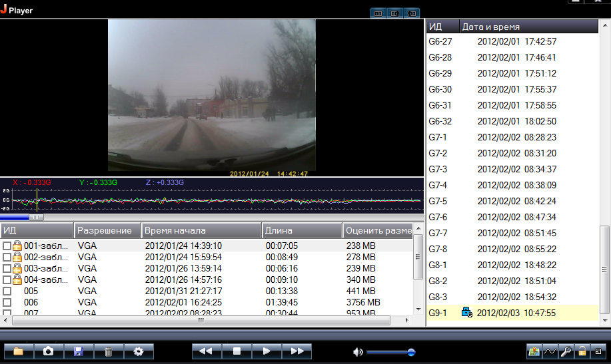Check the box next to file 003-забл...
This screenshot has height=364, width=611.
point(7,269)
